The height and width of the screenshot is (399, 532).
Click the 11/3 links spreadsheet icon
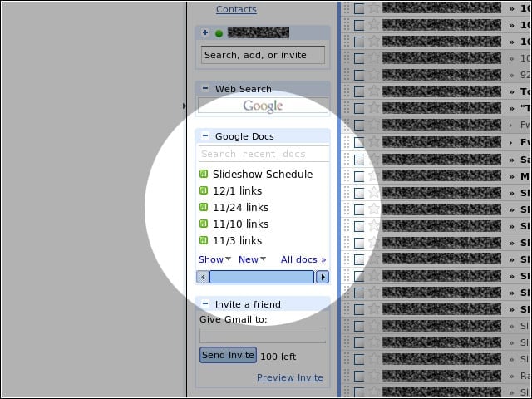(204, 240)
